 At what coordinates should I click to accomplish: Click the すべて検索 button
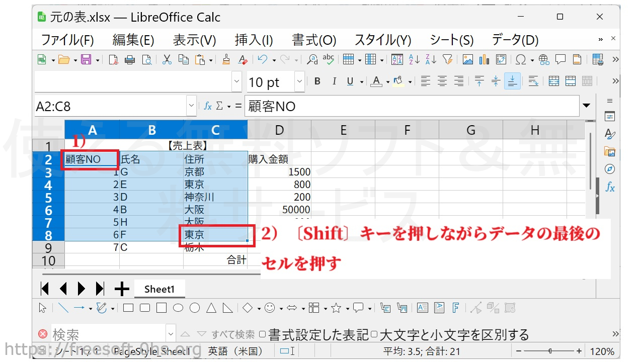coord(232,334)
